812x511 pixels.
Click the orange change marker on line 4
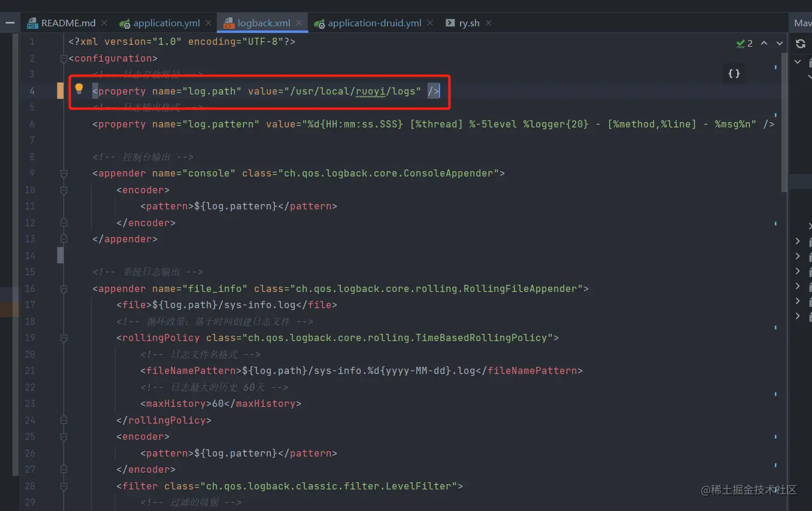click(60, 91)
